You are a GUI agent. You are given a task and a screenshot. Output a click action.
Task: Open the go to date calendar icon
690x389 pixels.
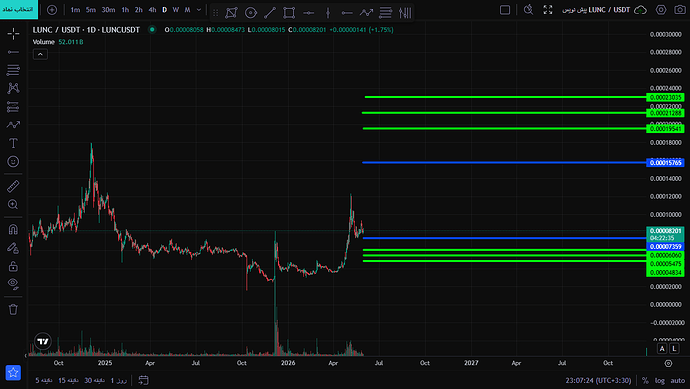click(x=143, y=380)
